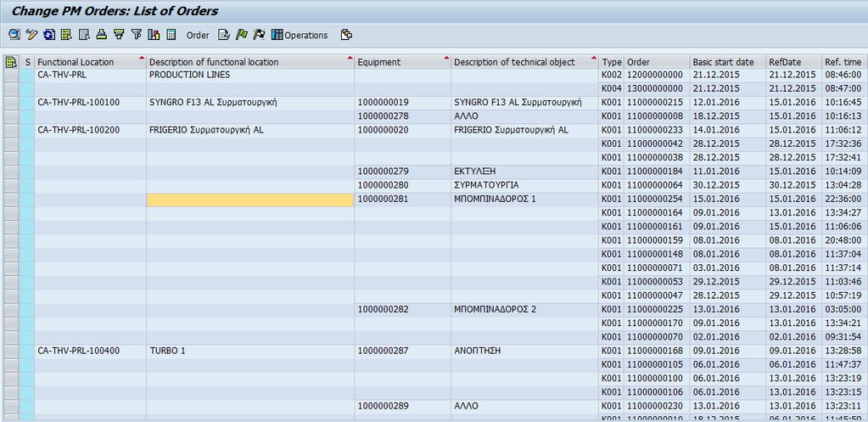Image resolution: width=868 pixels, height=422 pixels.
Task: Click the ΑΝΟΠΤΗΣΗ technical object cell
Action: pos(524,352)
